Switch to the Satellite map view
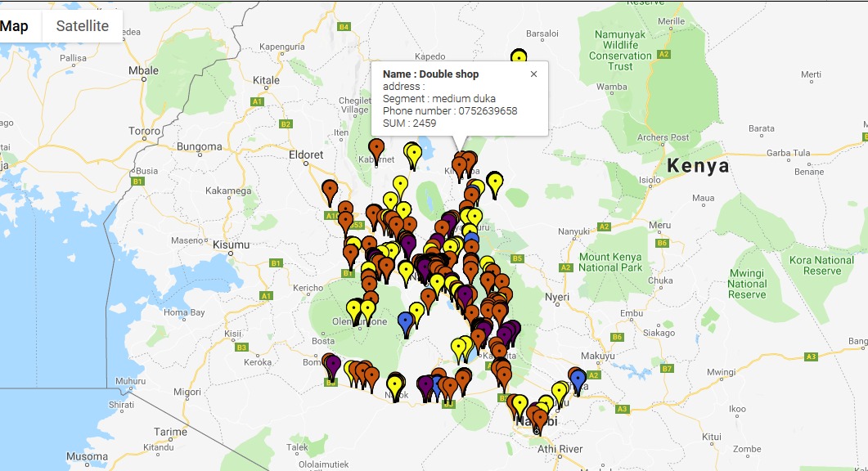 click(x=82, y=26)
